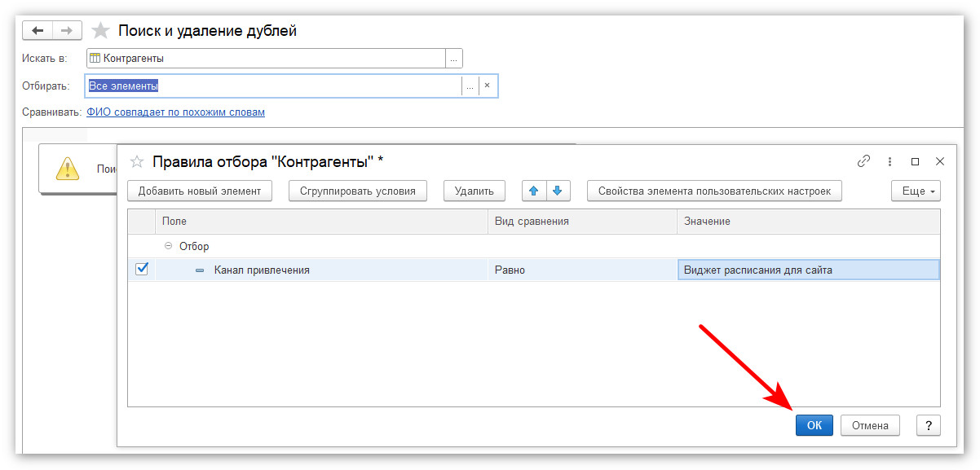Click the 'Все элементы' filter field
Viewport: 980px width, 470px height.
(273, 86)
